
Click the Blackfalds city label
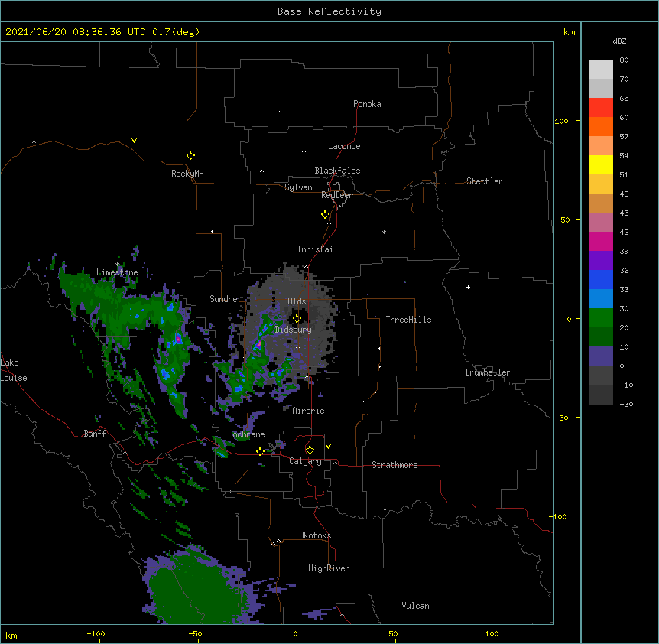(337, 171)
